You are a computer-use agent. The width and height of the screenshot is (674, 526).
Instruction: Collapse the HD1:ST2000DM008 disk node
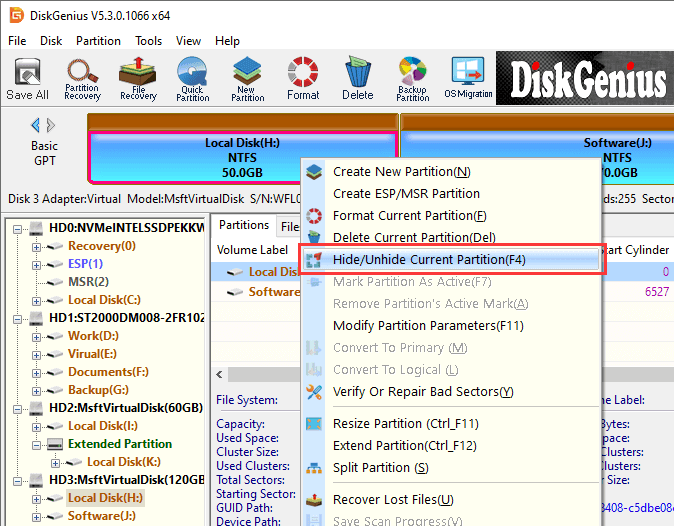click(17, 318)
